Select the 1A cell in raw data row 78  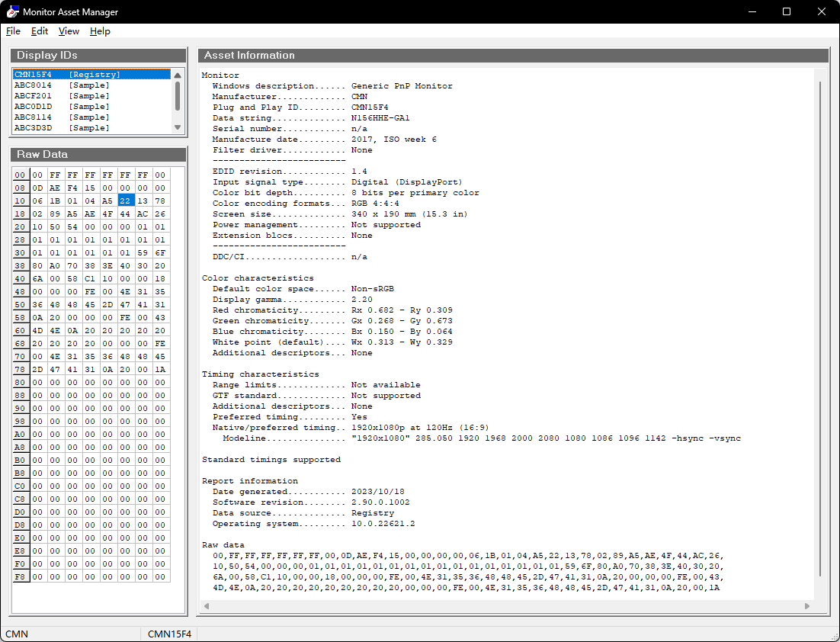coord(160,369)
